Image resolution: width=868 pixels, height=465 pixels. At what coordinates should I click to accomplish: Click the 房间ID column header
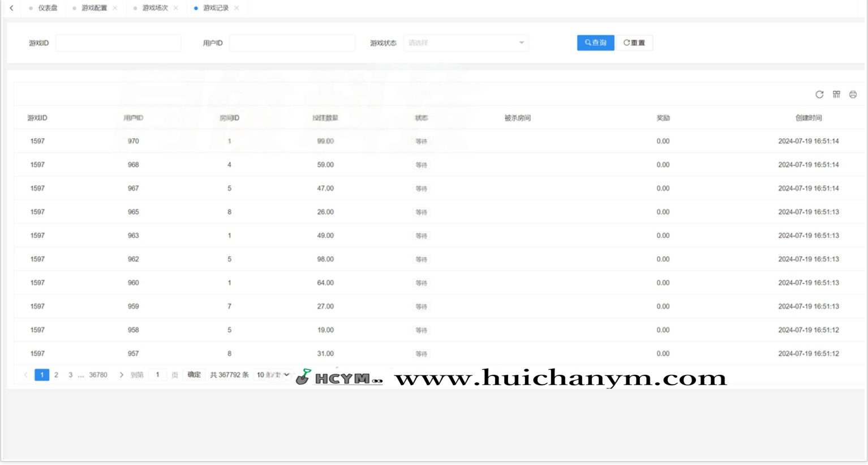[x=229, y=118]
